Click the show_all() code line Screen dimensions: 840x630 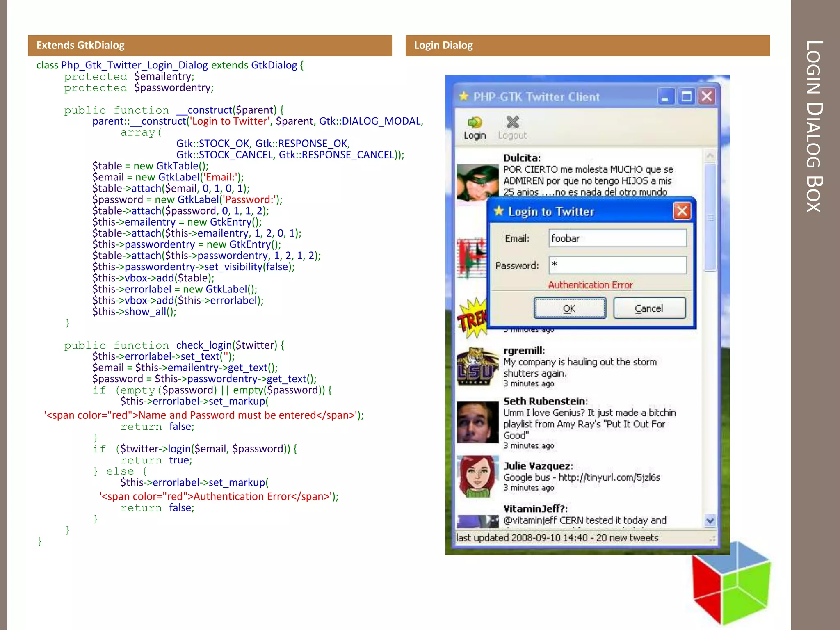coord(134,312)
